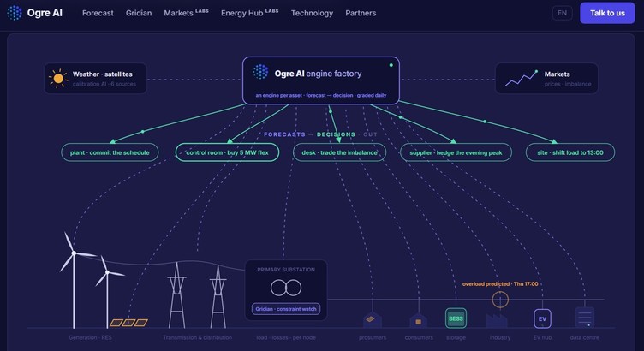The height and width of the screenshot is (351, 644).
Task: Open the Forecast menu item
Action: point(98,13)
